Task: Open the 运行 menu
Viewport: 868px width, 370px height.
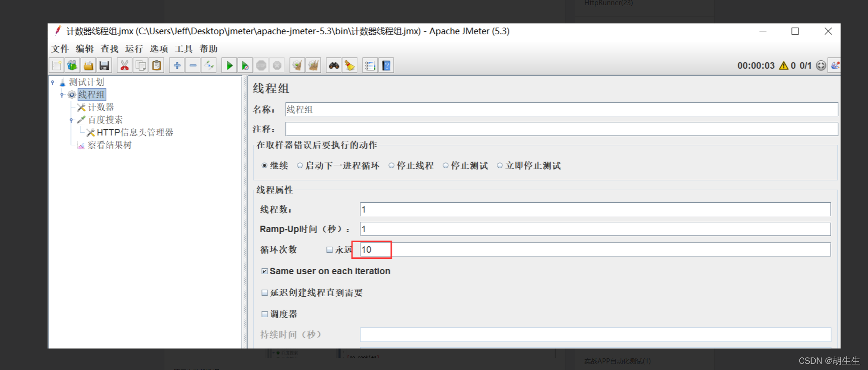Action: (134, 49)
